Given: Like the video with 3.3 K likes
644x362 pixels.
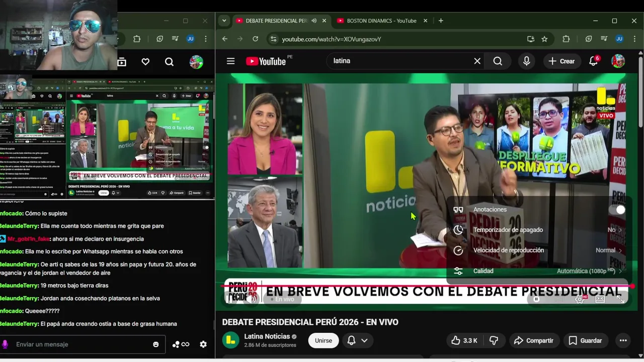Looking at the screenshot, I should click(464, 340).
